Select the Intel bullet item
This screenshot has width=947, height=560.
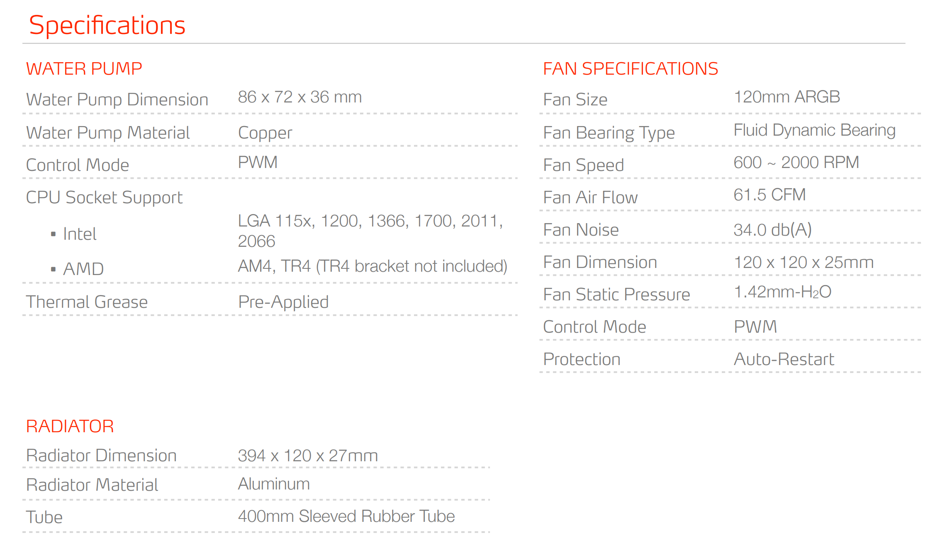[80, 234]
